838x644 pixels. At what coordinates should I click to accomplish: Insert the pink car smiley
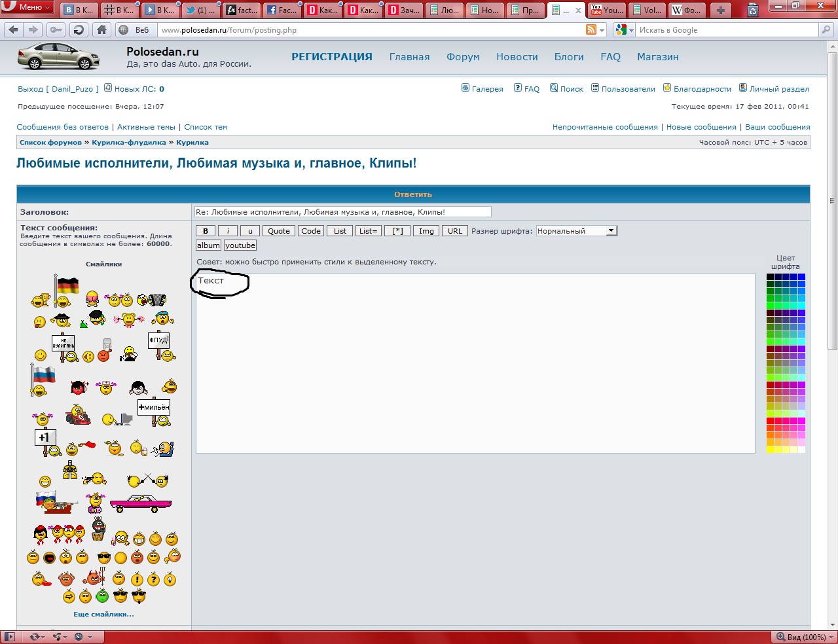(141, 503)
